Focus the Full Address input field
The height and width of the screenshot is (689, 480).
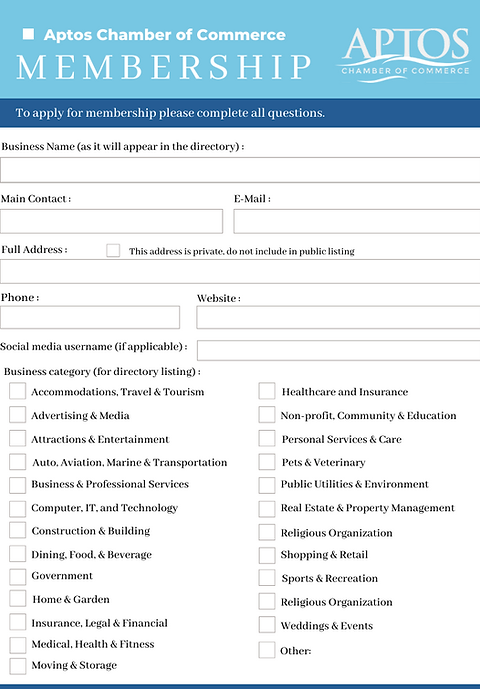pyautogui.click(x=240, y=272)
